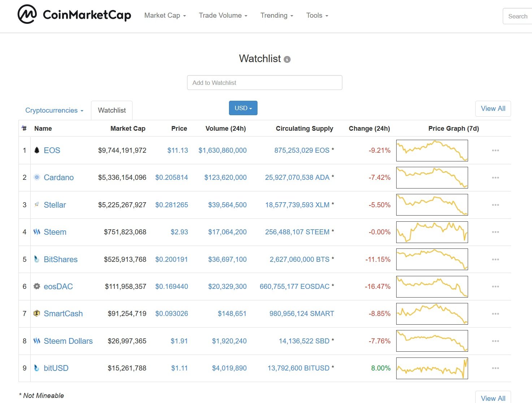Image resolution: width=532 pixels, height=403 pixels.
Task: Open the BitShares coin link
Action: click(x=61, y=259)
